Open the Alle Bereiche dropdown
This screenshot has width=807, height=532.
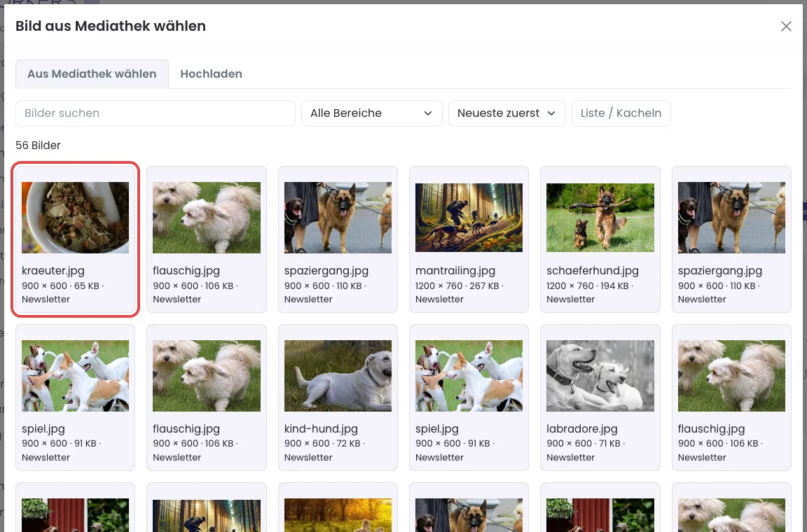[x=371, y=113]
